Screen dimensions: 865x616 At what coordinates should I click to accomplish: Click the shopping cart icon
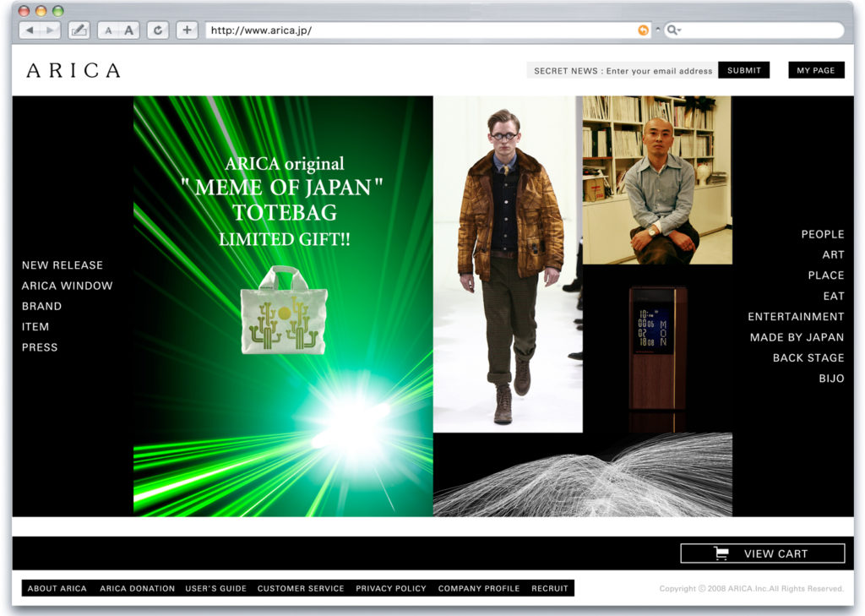point(721,553)
